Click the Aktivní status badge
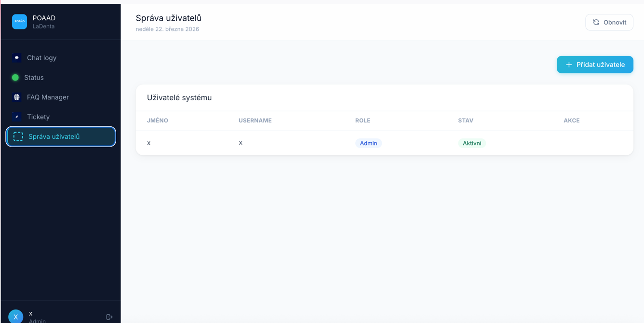644x323 pixels. [x=471, y=143]
